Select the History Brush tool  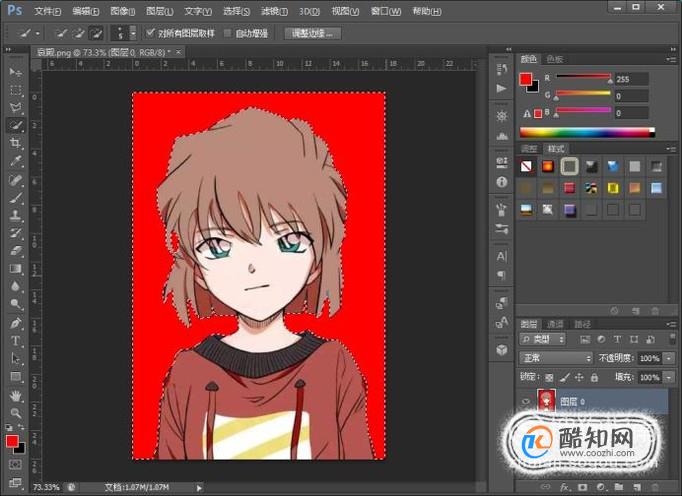[16, 233]
